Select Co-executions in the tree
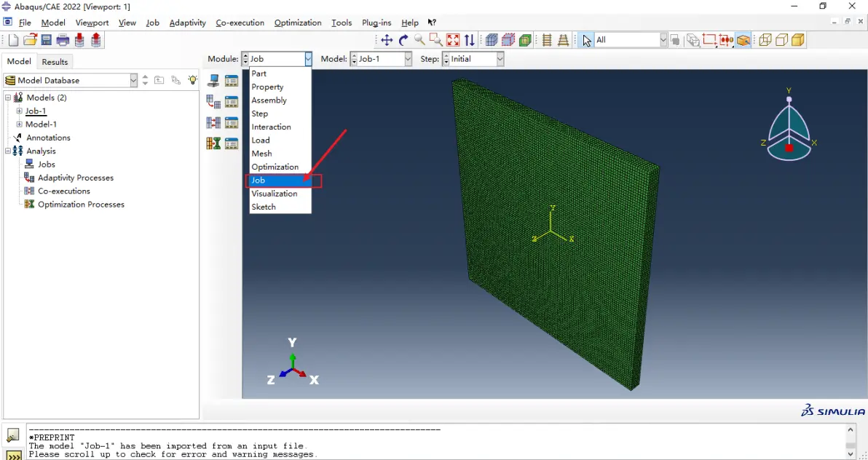This screenshot has height=460, width=868. pyautogui.click(x=63, y=191)
